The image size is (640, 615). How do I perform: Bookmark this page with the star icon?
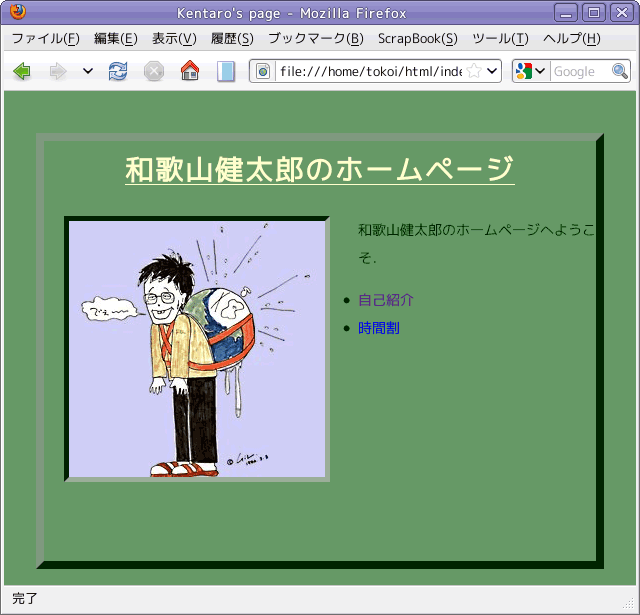474,71
